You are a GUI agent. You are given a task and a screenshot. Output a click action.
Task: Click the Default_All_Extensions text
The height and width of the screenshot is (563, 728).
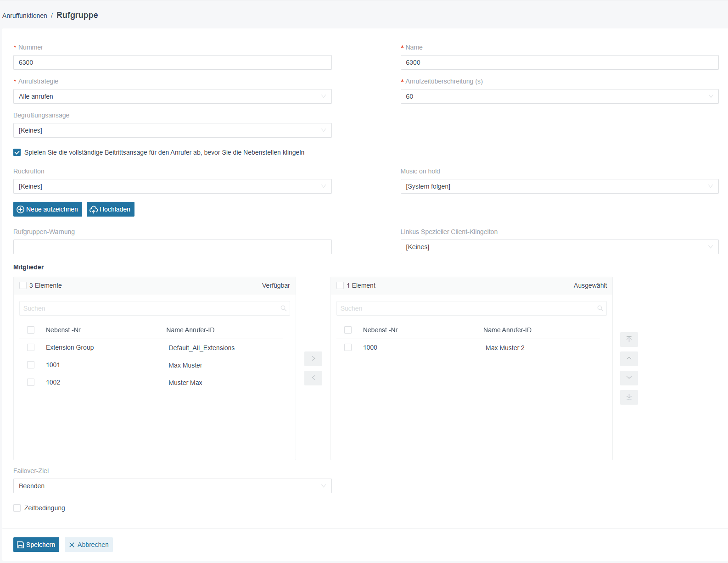[202, 348]
